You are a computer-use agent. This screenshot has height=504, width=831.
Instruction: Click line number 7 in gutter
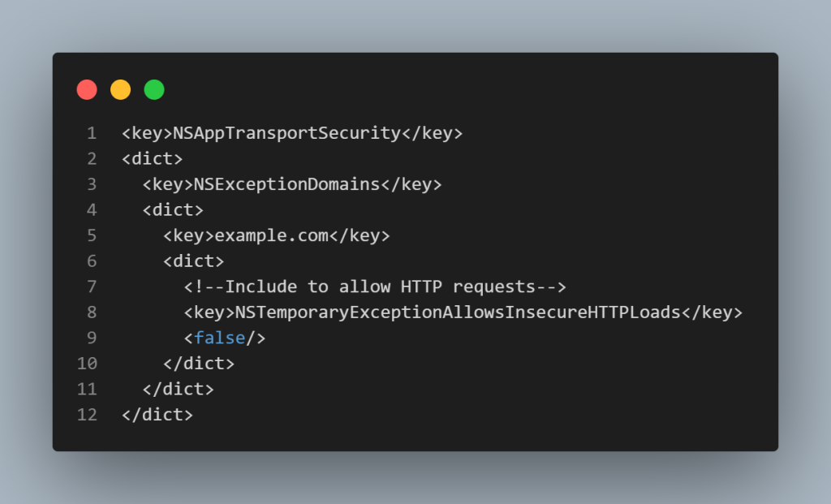pos(92,286)
